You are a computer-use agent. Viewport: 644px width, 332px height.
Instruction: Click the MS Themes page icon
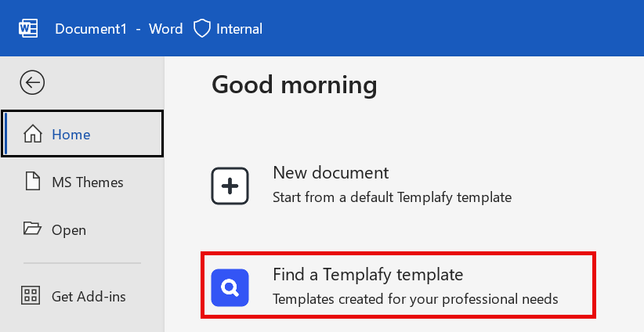(x=33, y=182)
